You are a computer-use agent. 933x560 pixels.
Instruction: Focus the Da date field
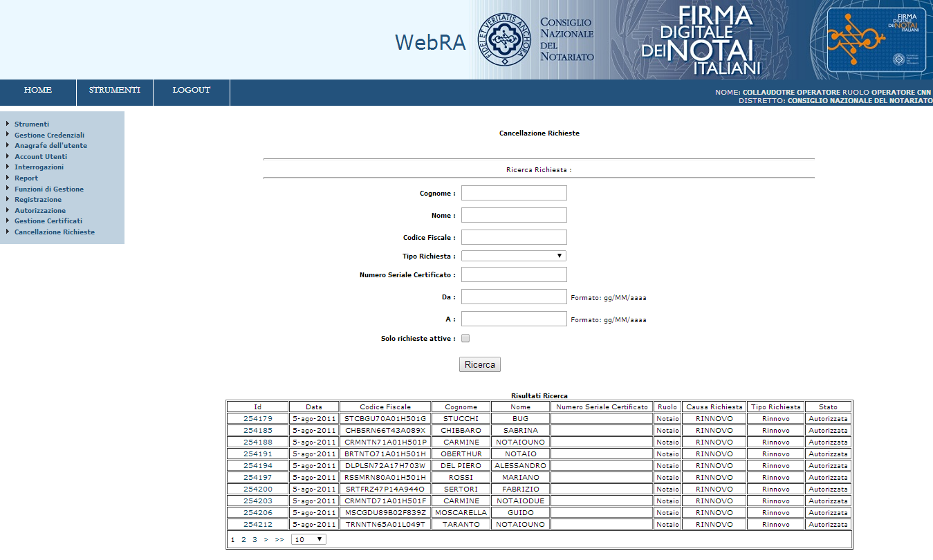pos(514,297)
